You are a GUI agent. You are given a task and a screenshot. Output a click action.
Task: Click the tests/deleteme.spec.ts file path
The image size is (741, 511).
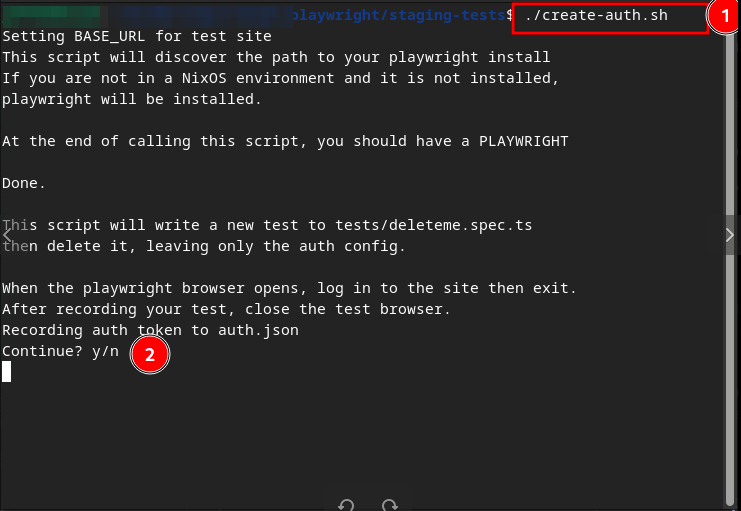click(x=433, y=225)
